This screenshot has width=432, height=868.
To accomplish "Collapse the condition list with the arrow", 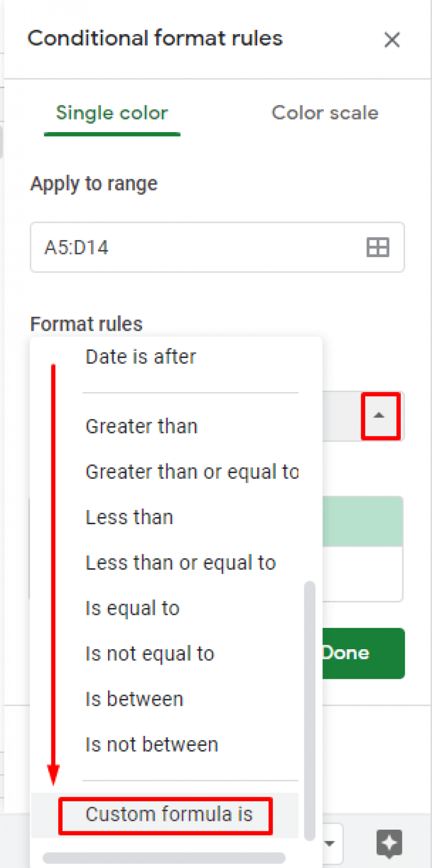I will click(x=380, y=415).
